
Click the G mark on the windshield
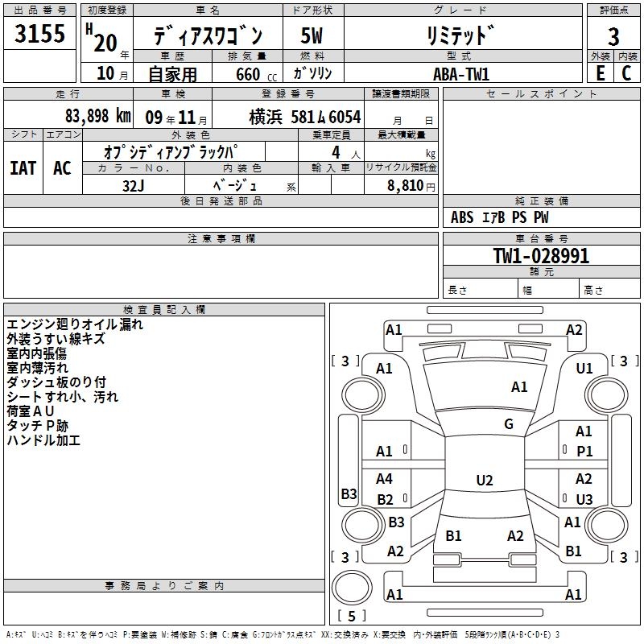pyautogui.click(x=508, y=424)
